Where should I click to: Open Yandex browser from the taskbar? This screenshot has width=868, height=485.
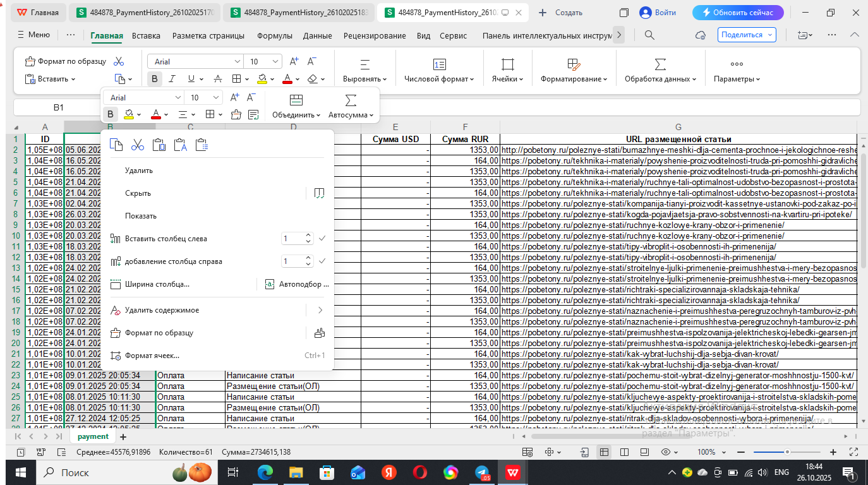click(389, 472)
